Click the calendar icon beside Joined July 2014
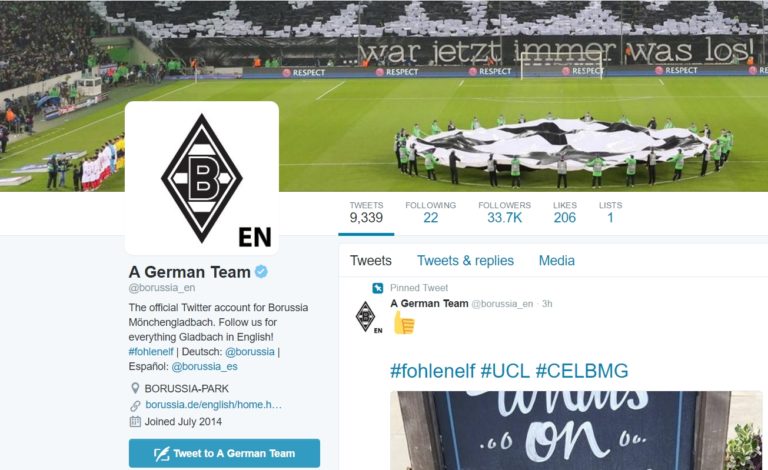 (135, 422)
